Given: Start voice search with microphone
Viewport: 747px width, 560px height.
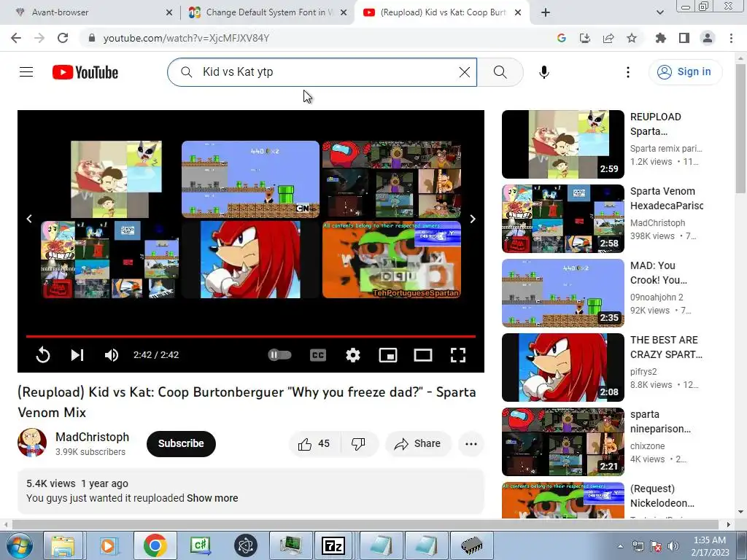Looking at the screenshot, I should tap(543, 72).
